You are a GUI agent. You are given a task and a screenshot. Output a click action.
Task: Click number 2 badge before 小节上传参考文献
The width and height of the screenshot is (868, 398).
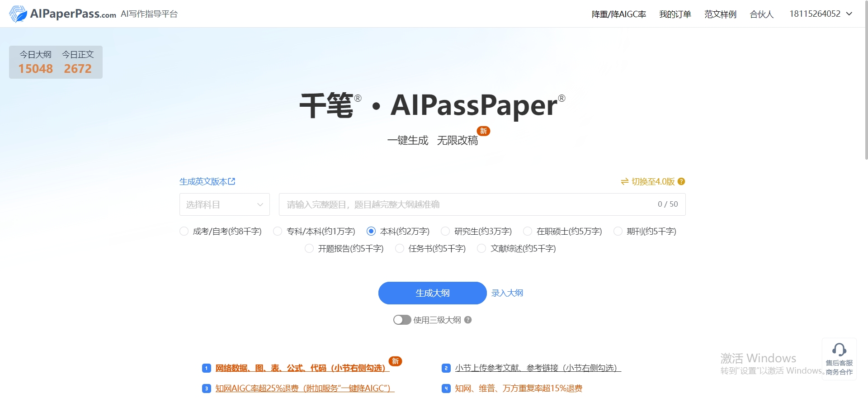tap(446, 368)
